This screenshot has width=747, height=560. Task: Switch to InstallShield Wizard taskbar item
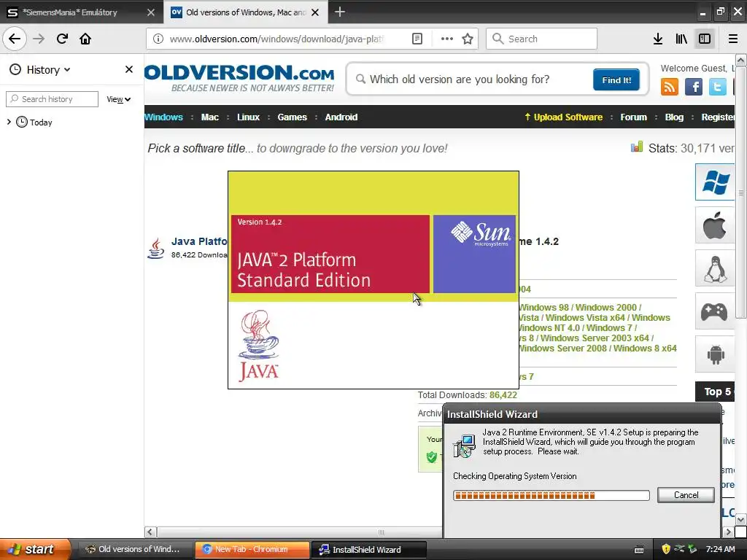tap(368, 549)
